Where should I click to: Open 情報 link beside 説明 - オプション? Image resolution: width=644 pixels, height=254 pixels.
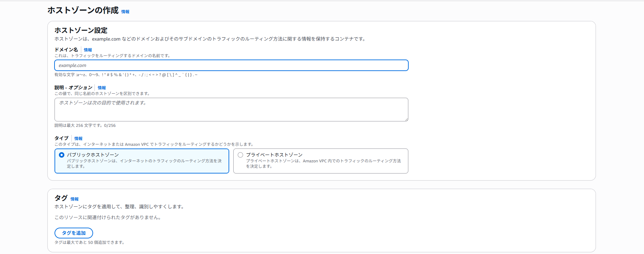pos(102,88)
